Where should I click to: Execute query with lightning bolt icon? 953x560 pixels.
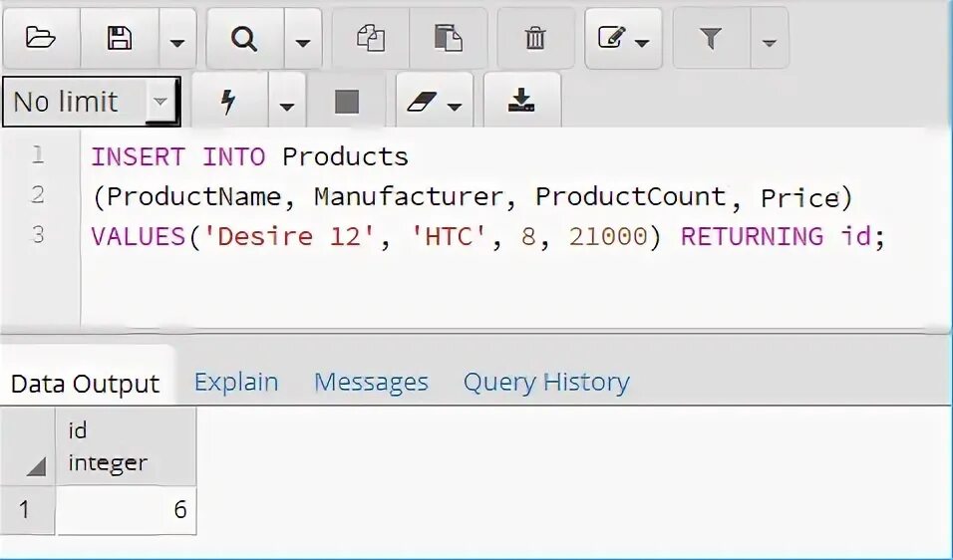[228, 102]
